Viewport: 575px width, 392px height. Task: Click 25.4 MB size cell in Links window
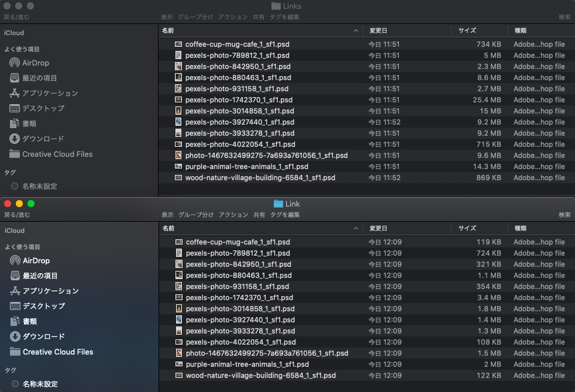pyautogui.click(x=487, y=99)
